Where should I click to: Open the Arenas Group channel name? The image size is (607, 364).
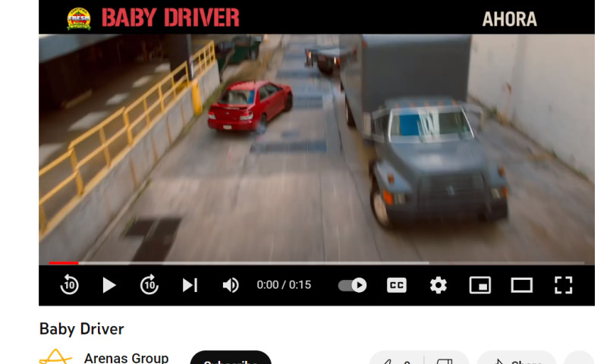(126, 358)
